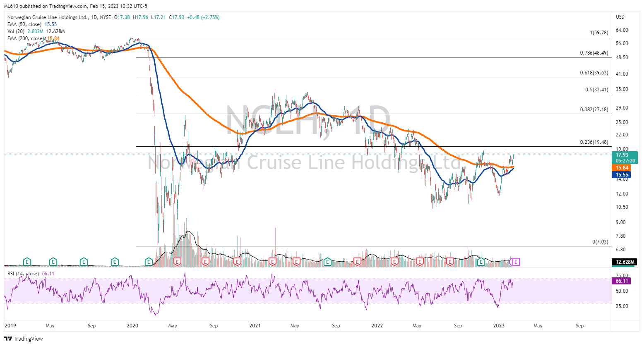Click the Fibonacci 0.786(48.49) level label

(x=594, y=53)
